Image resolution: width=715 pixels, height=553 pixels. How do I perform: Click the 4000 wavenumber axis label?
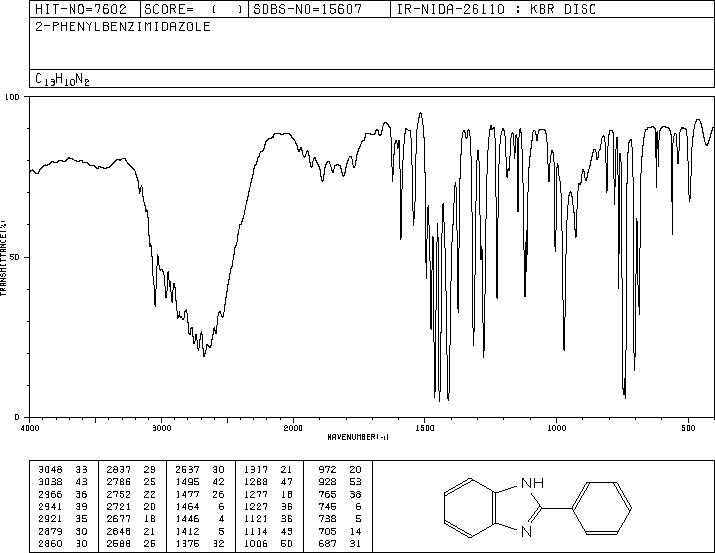pos(30,428)
